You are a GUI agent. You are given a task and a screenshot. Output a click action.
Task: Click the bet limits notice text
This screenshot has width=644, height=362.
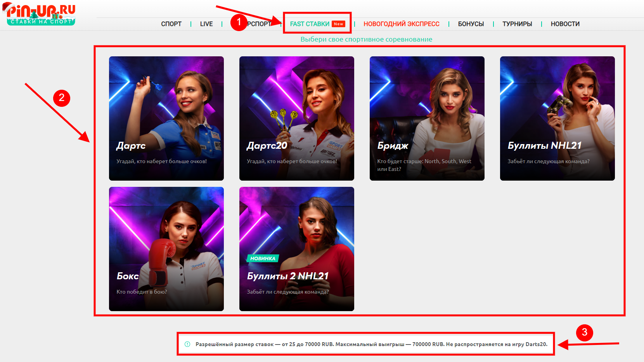coord(371,344)
